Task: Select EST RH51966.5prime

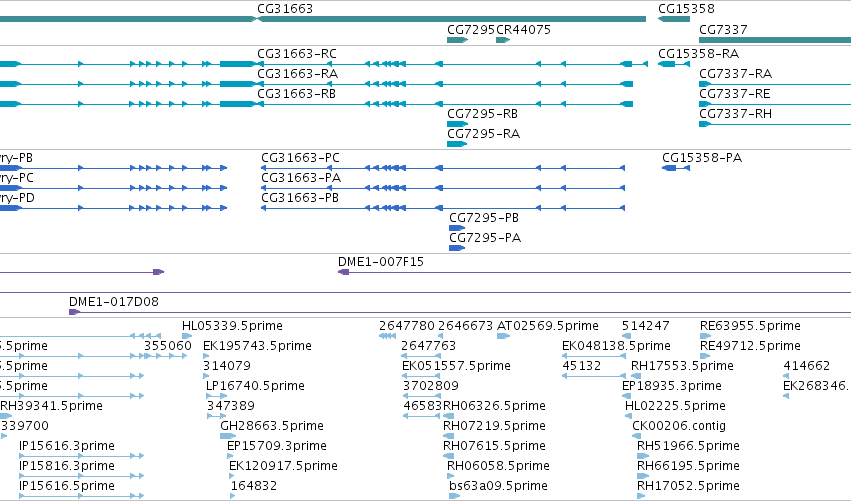Action: coord(688,447)
